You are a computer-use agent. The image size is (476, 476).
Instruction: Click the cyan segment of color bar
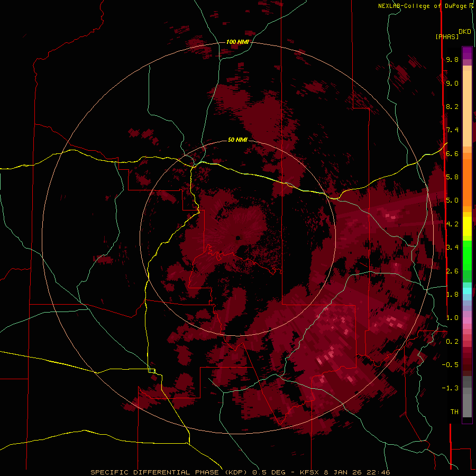pyautogui.click(x=467, y=290)
